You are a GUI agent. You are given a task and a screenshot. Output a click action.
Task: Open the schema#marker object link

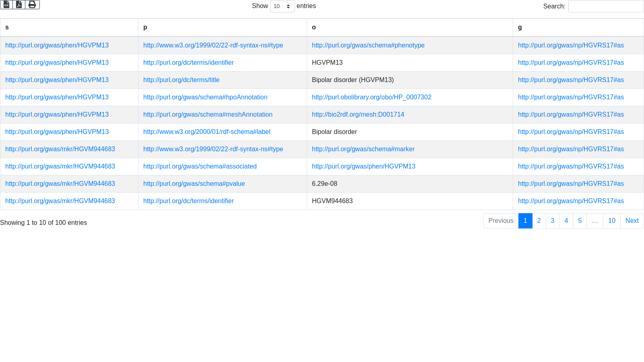(363, 149)
